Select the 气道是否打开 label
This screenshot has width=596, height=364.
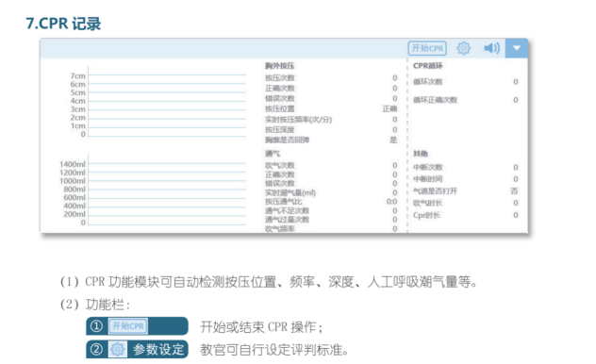[x=436, y=190]
